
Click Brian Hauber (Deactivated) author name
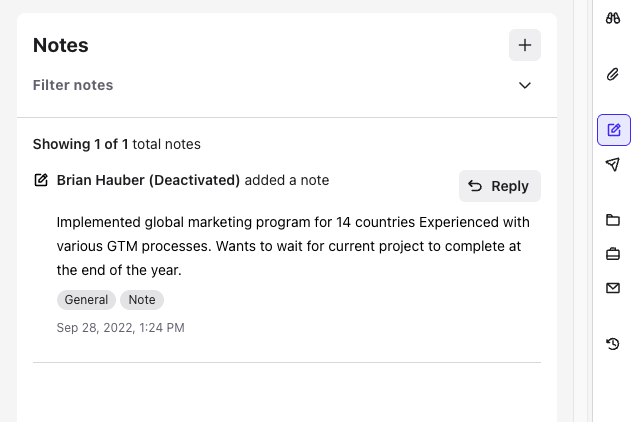pyautogui.click(x=148, y=181)
